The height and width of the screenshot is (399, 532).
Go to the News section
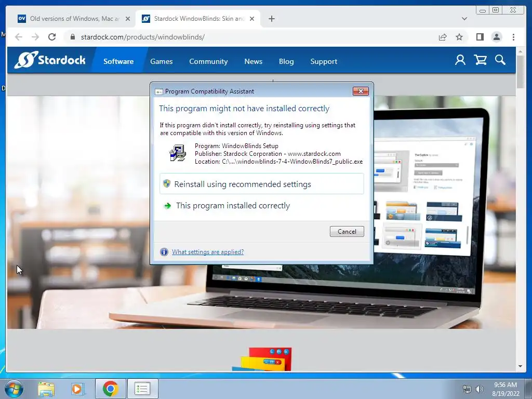click(254, 61)
